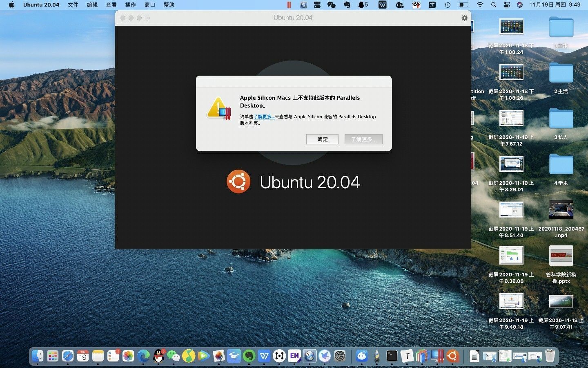Open System Preferences gear in the dock
This screenshot has width=588, height=368.
340,356
